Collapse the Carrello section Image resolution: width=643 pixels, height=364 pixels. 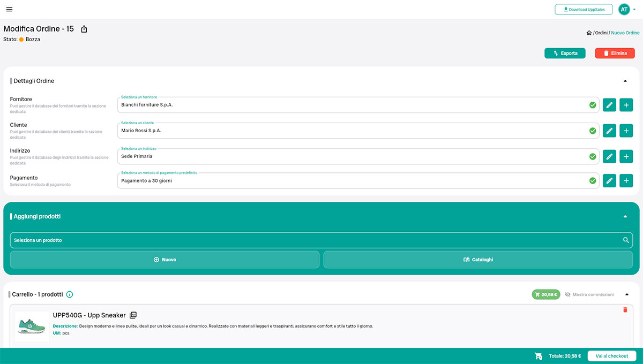pyautogui.click(x=626, y=294)
